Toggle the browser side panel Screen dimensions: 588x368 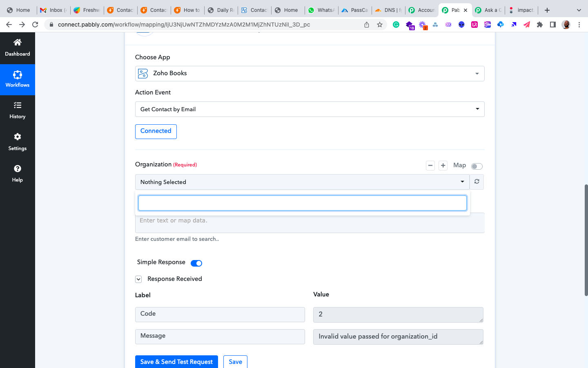553,25
